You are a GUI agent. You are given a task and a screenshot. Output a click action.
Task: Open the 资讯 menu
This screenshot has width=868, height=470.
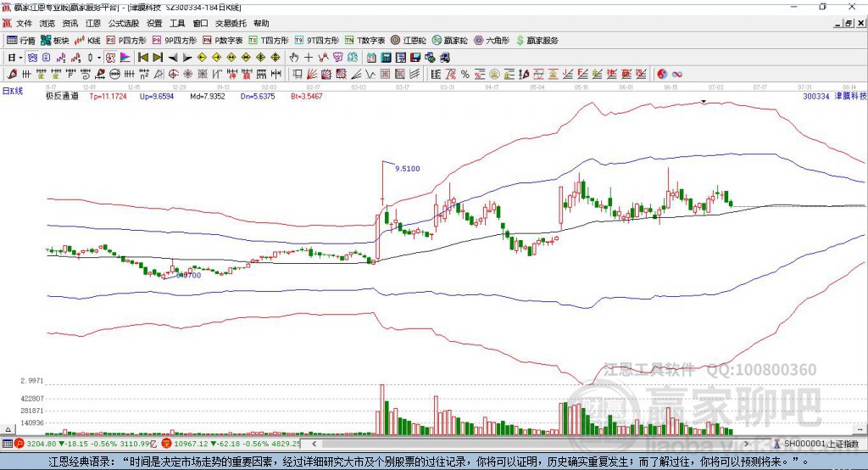(x=70, y=23)
